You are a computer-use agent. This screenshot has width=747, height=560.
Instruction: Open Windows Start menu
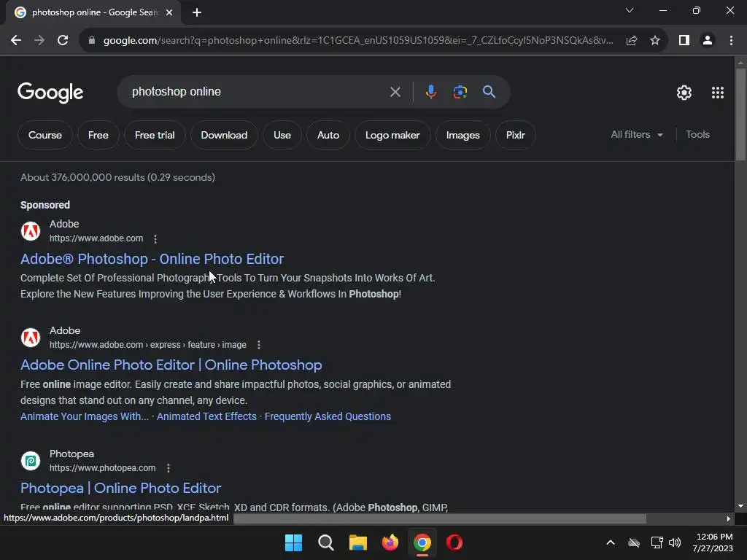pos(293,542)
